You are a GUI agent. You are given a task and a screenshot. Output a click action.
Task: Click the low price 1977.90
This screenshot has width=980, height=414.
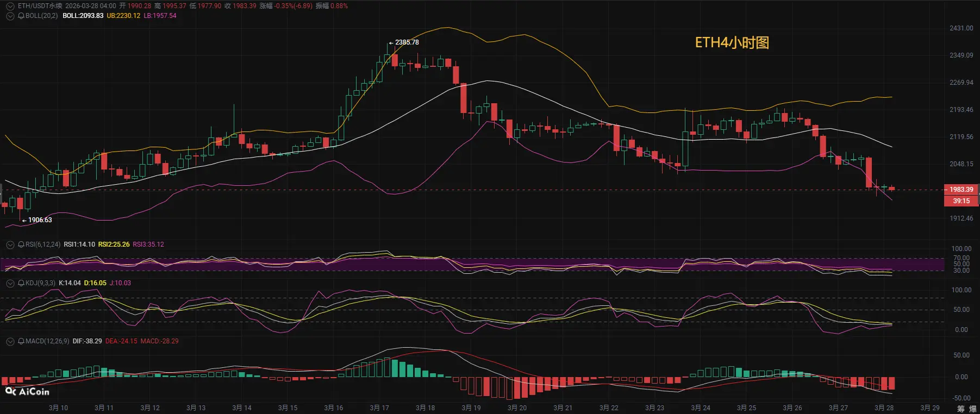pos(209,6)
